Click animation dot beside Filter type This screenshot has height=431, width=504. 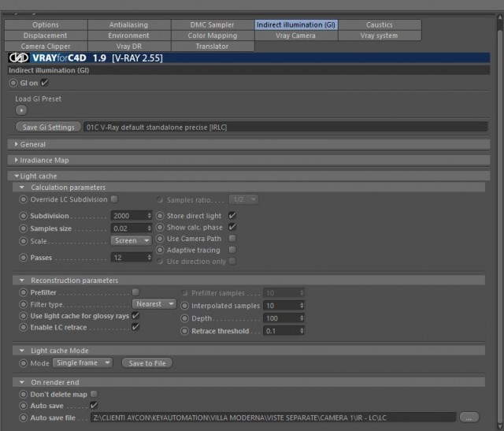click(x=23, y=304)
